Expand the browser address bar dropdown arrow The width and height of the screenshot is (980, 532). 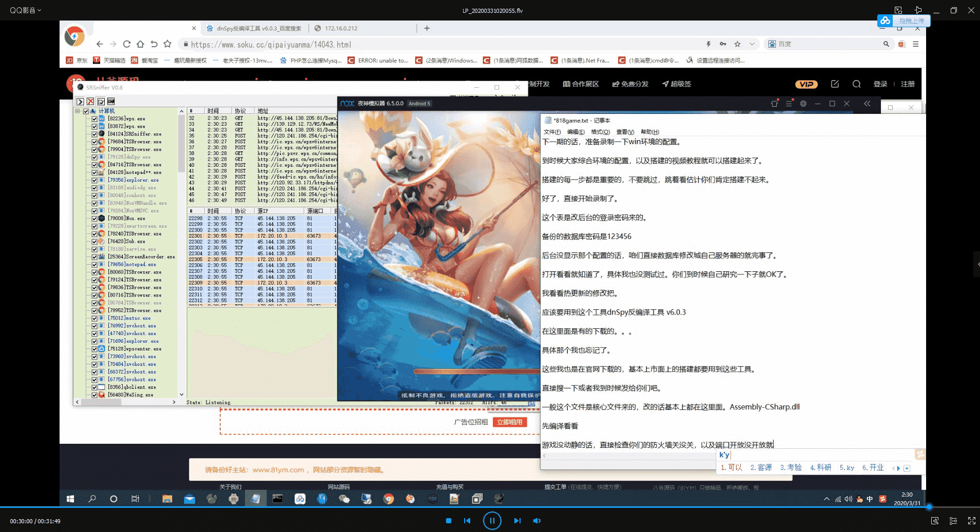click(752, 44)
